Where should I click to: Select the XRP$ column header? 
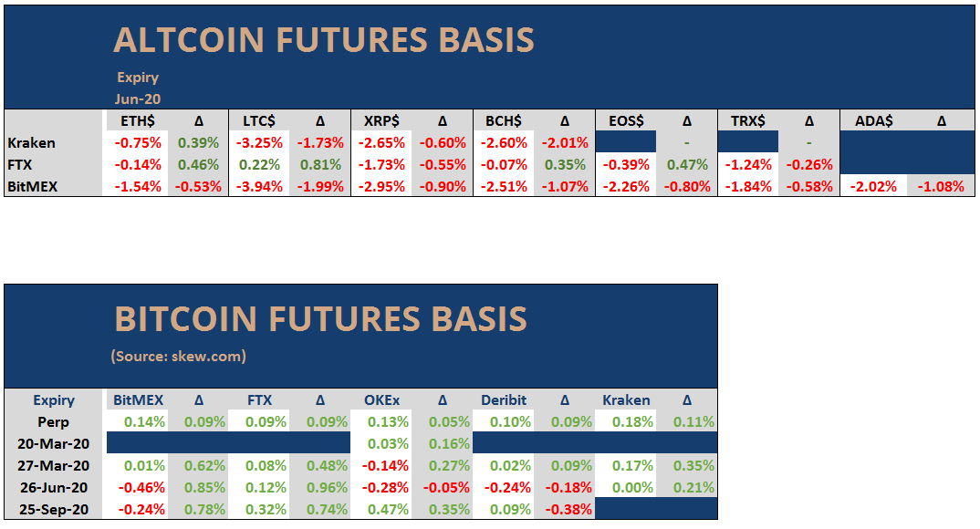tap(381, 120)
